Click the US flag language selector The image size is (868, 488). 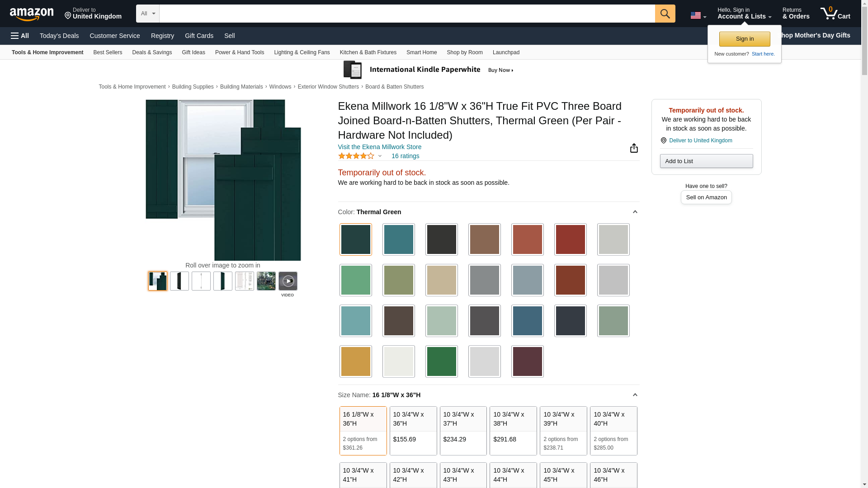coord(698,15)
